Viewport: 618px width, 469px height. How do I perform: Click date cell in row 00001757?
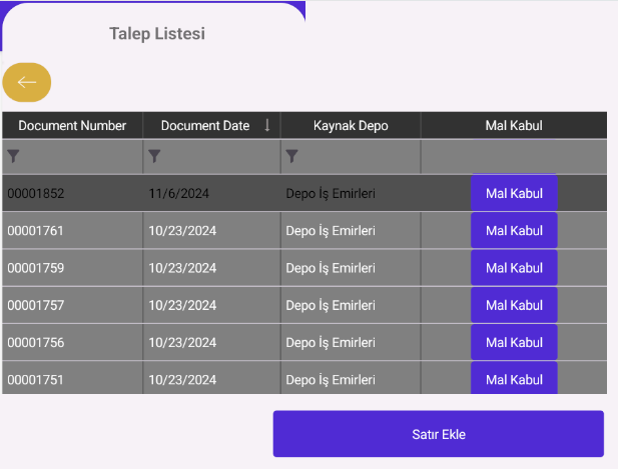[x=212, y=305]
